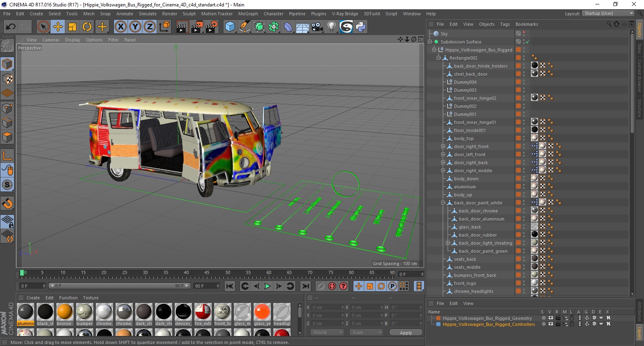Select the aluminium material swatch
The image size is (644, 346).
point(25,312)
